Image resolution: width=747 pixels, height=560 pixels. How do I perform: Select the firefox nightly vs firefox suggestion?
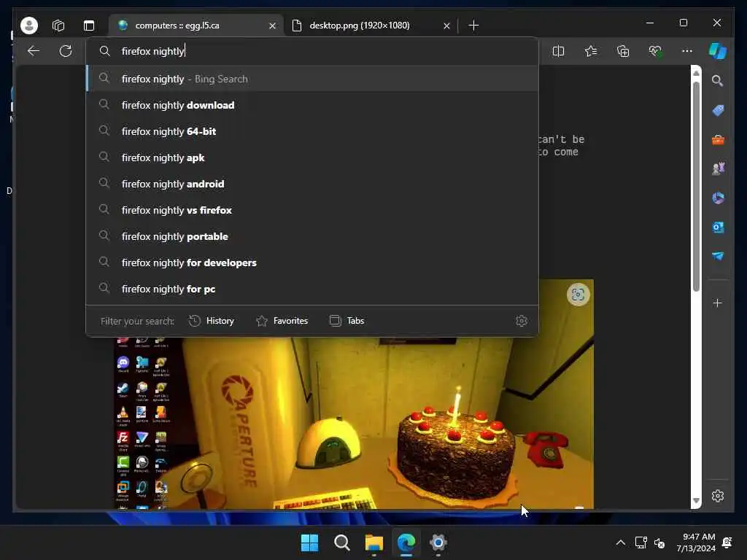coord(312,210)
